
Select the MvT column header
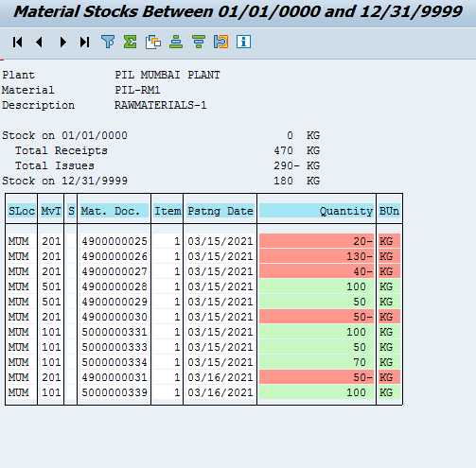point(51,211)
